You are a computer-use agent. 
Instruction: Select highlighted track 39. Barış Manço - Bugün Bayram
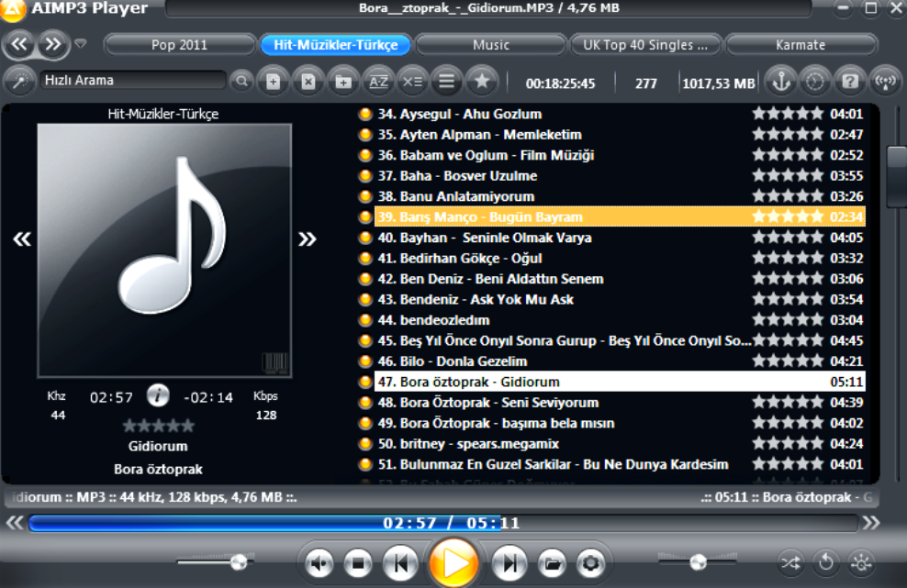click(620, 216)
